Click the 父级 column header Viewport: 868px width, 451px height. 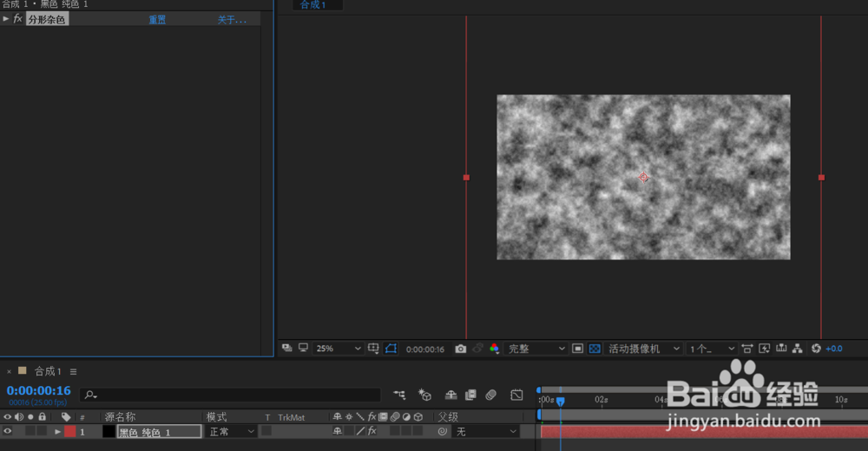(x=448, y=416)
